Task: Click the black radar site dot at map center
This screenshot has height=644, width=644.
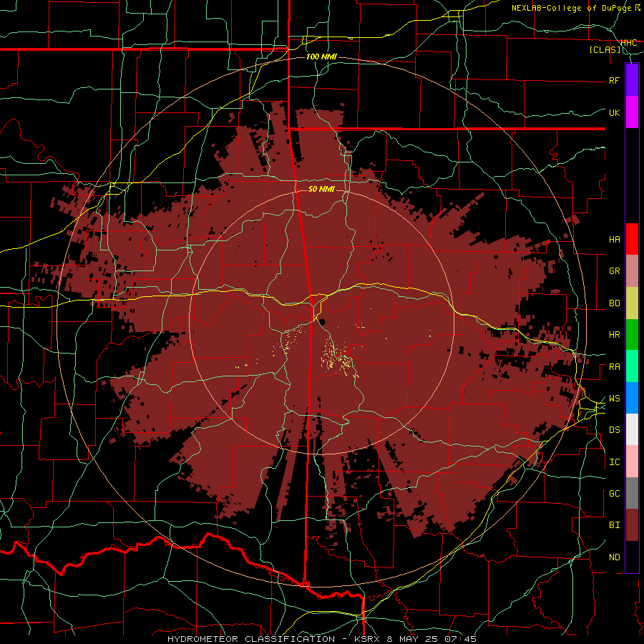Action: (321, 322)
